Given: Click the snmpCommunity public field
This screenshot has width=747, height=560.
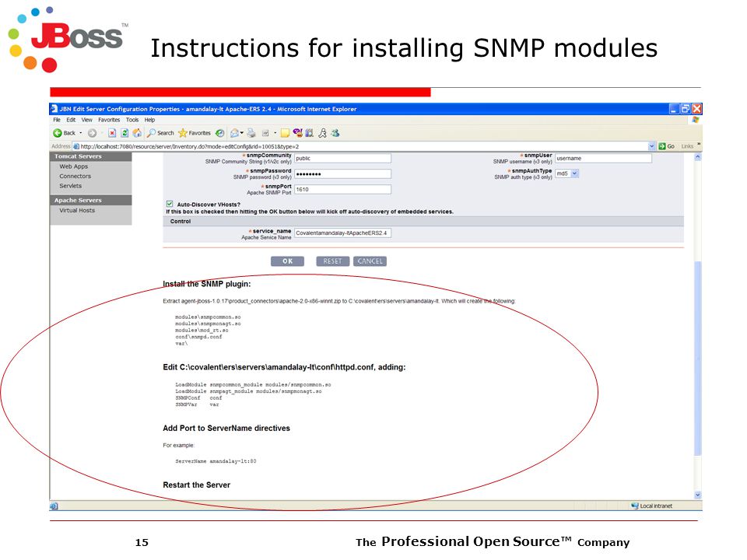Looking at the screenshot, I should [x=342, y=158].
